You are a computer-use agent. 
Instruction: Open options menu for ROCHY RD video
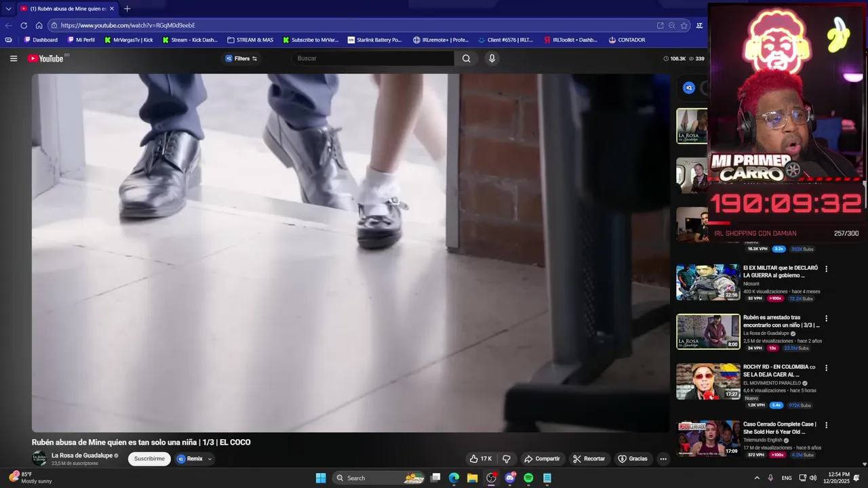(x=826, y=368)
